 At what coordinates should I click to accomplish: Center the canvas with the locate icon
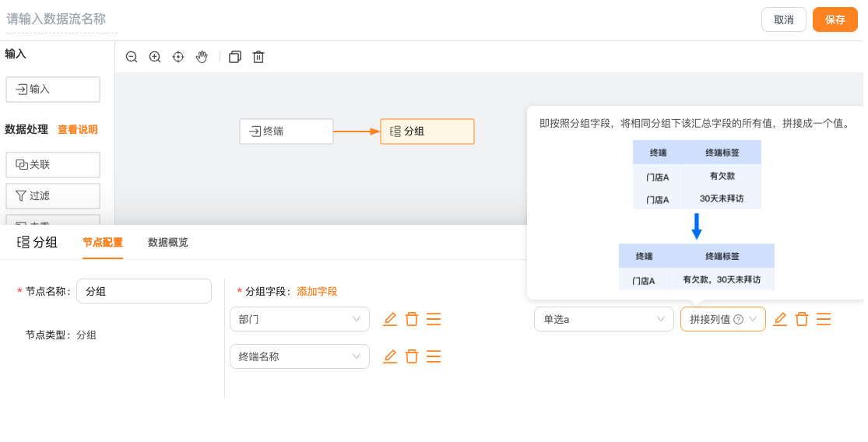coord(178,57)
